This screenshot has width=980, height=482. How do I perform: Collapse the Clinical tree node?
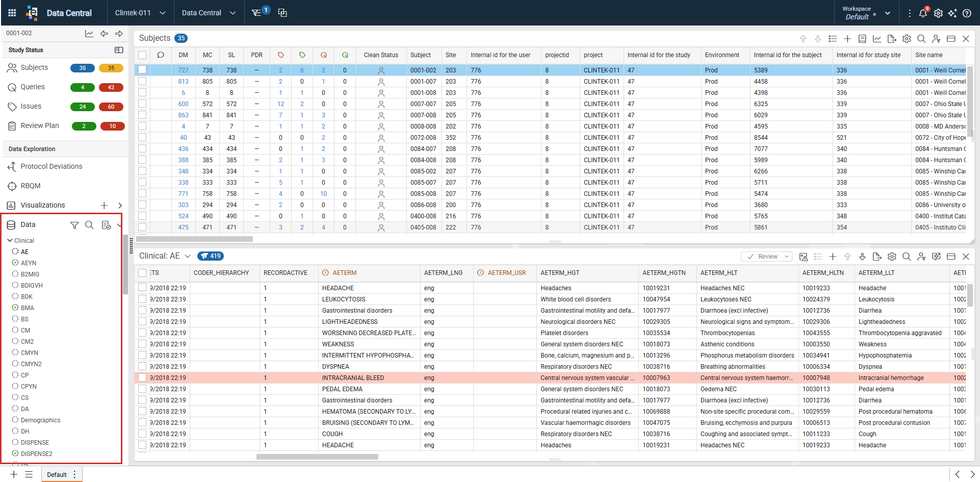click(10, 240)
